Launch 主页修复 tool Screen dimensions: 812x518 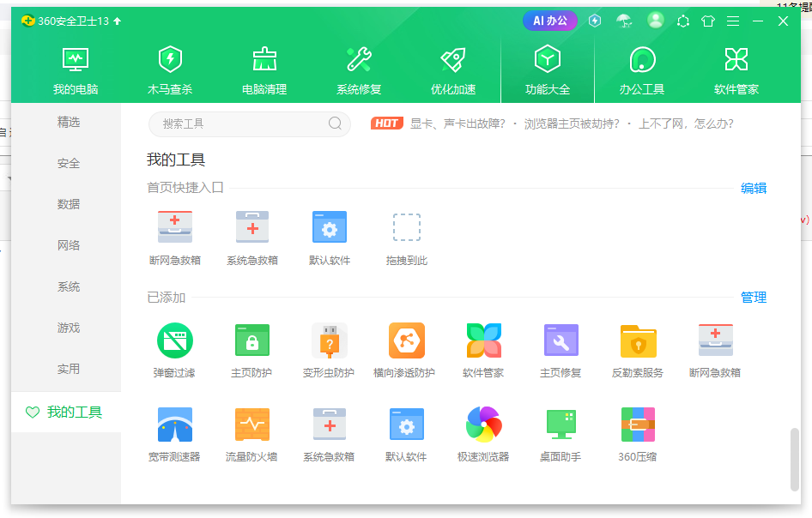pos(561,350)
